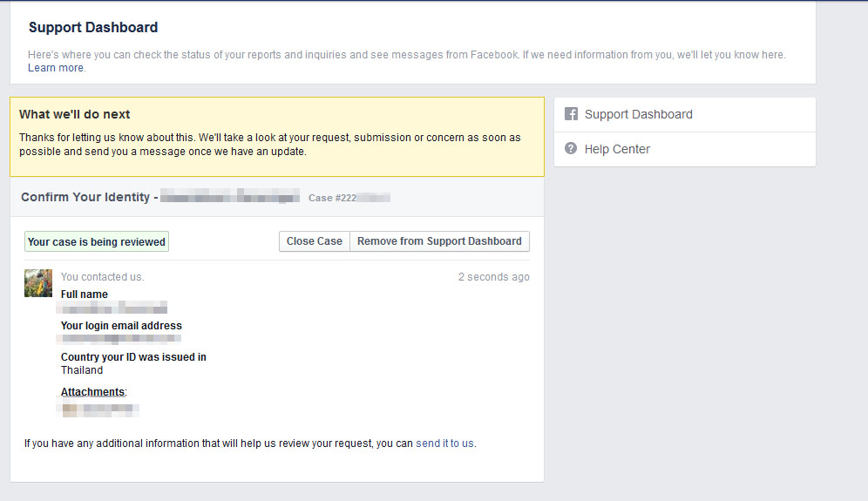Click the 'Thailand' country value

(82, 370)
